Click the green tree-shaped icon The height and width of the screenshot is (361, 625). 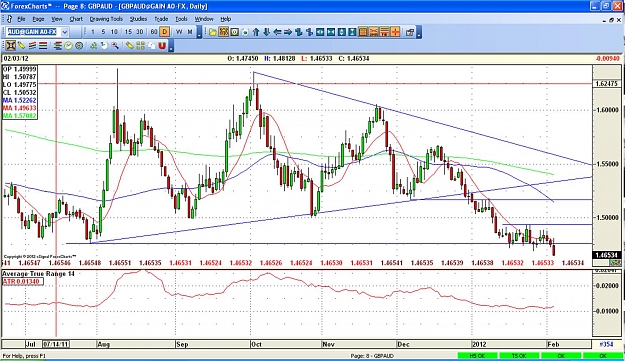coord(94,46)
